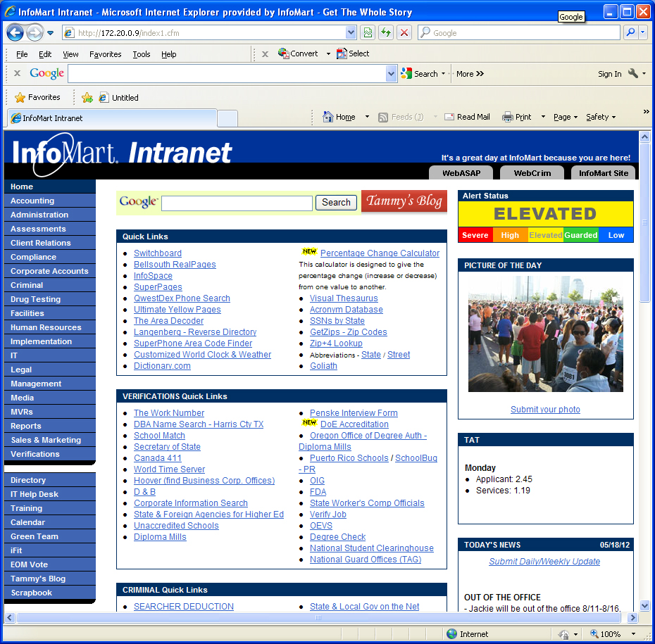Select the InfoMart Intranet browser tab
The height and width of the screenshot is (644, 655).
click(112, 118)
